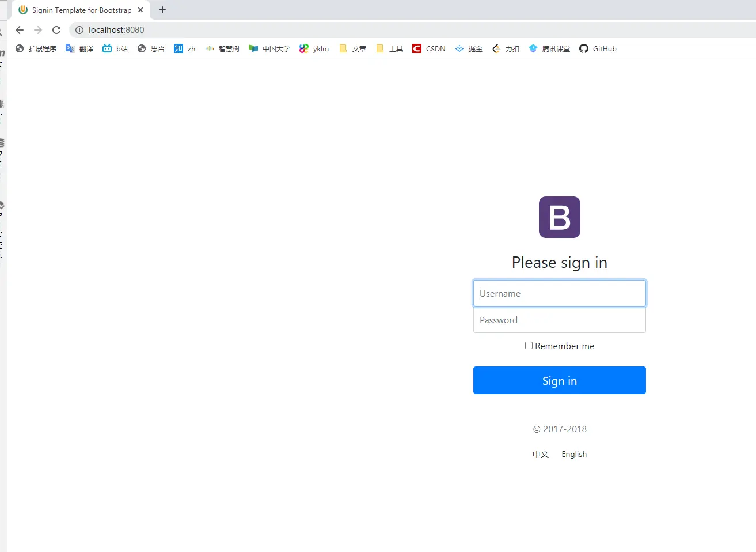Open the 智慧树 bookmark
Screen dimensions: 756x552
[222, 48]
